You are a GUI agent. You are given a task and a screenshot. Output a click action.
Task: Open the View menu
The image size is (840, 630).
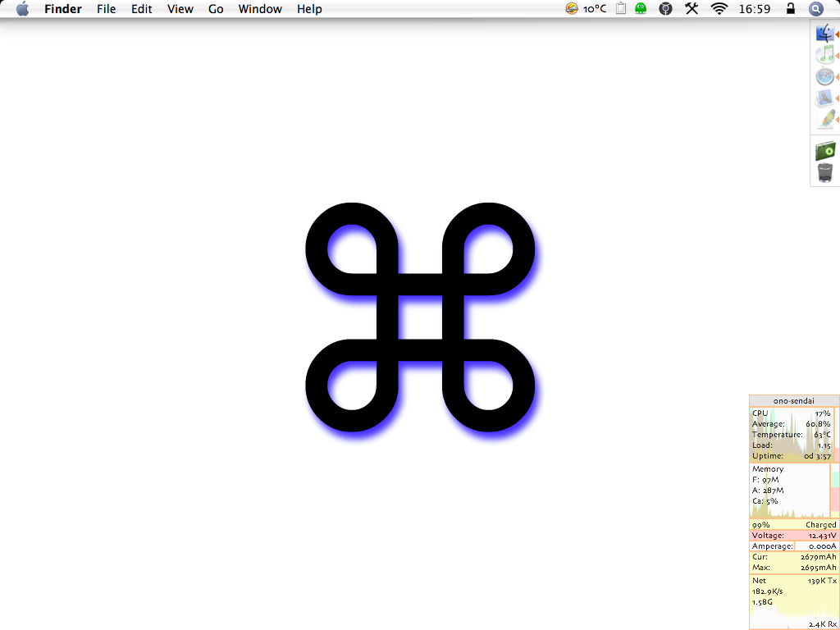(180, 9)
